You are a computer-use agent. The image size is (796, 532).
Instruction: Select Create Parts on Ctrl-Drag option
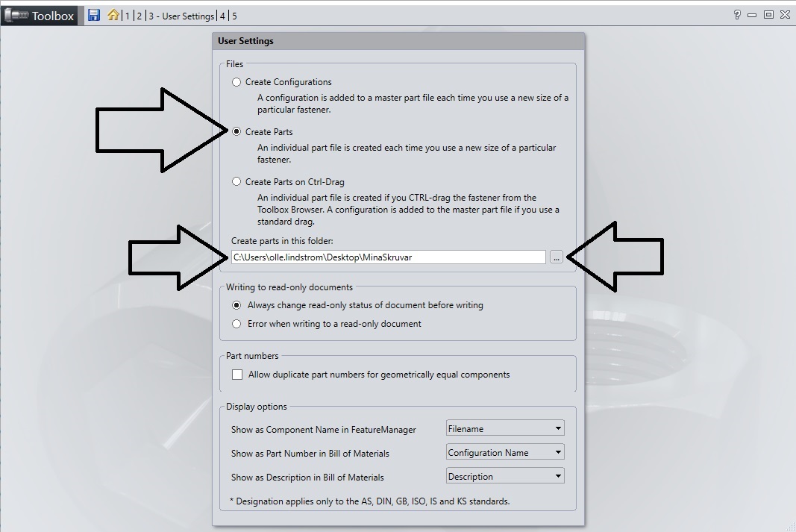click(x=236, y=182)
